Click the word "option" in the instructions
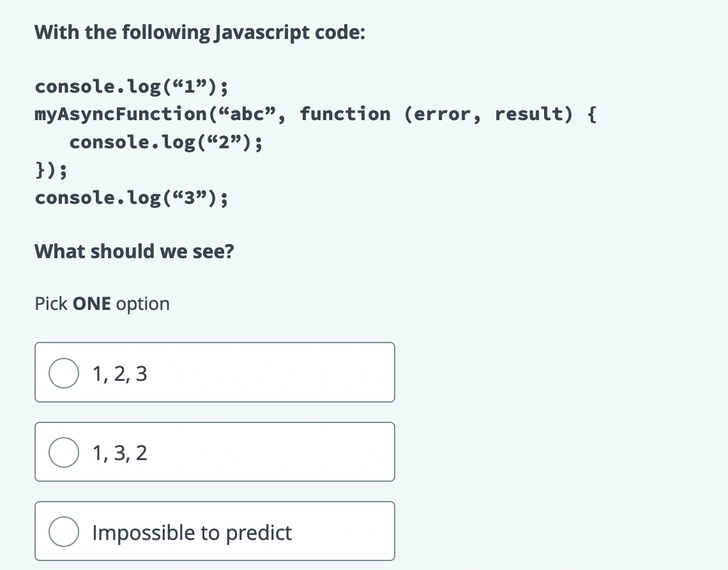 143,304
